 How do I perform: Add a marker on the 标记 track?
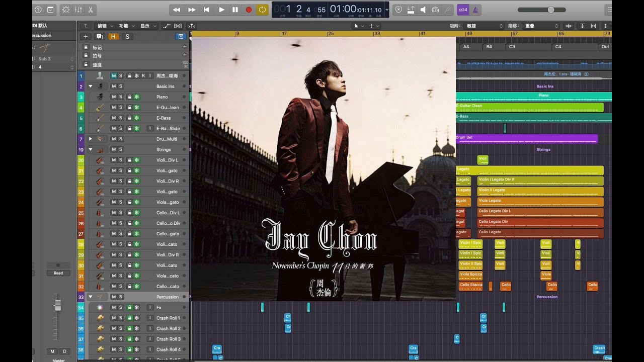click(x=185, y=47)
